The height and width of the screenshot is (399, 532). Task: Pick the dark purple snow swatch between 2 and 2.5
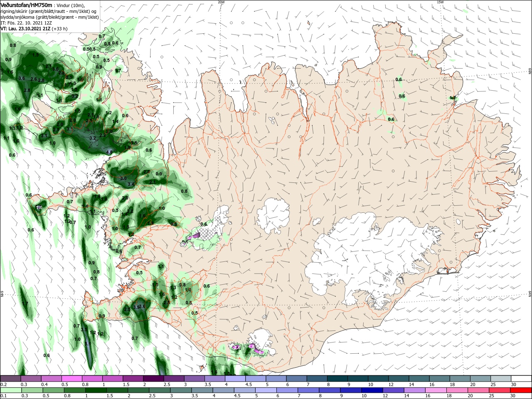[x=154, y=379]
